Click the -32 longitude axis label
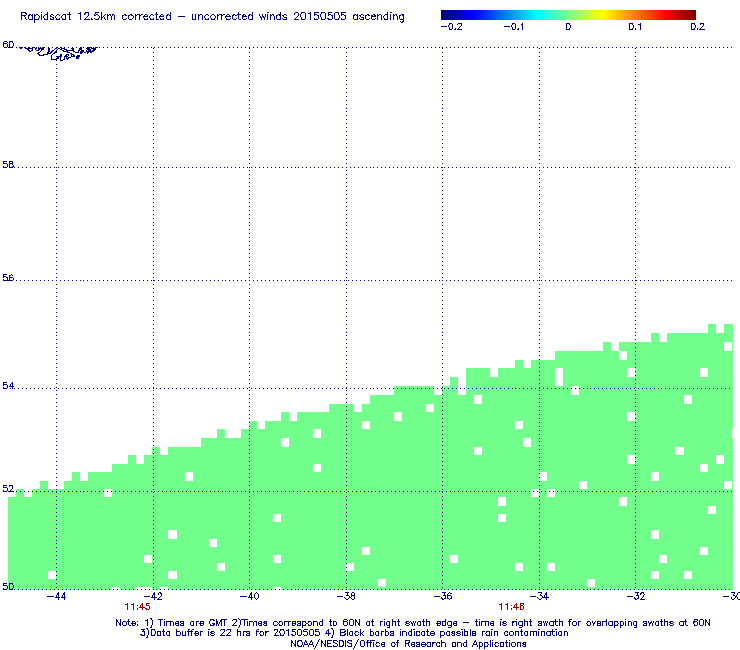 click(636, 596)
